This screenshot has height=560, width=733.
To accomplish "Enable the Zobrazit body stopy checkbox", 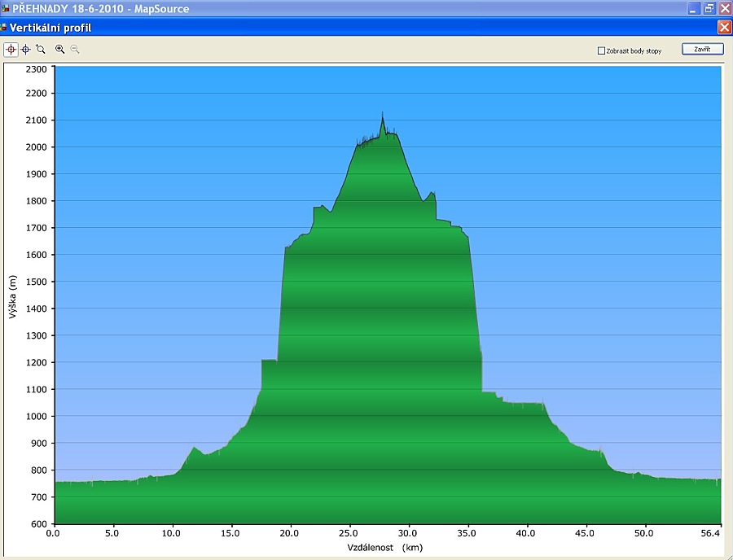I will [x=601, y=50].
